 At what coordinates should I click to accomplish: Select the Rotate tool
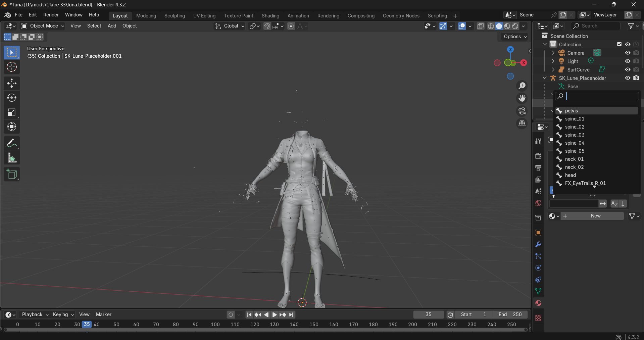pyautogui.click(x=12, y=98)
